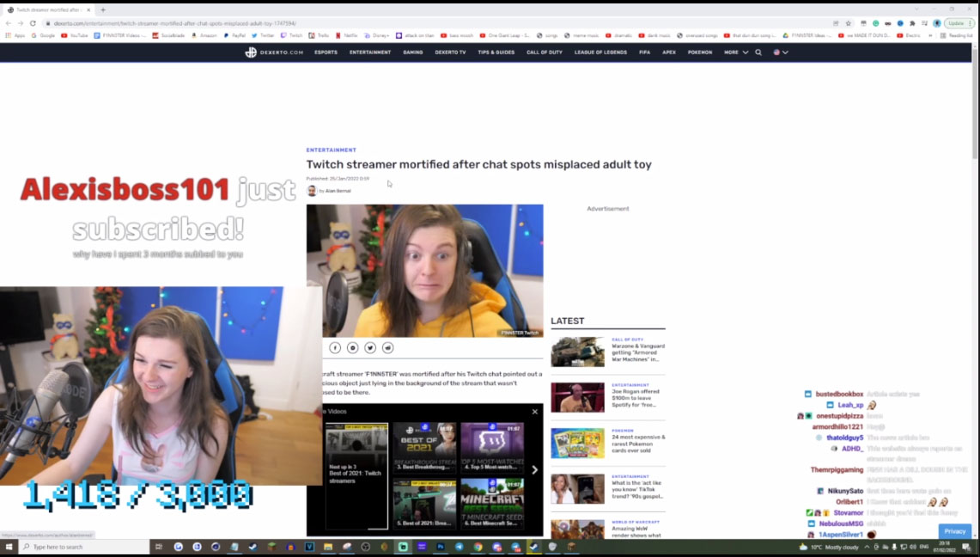Open the ENTERTAINMENT navigation section
Image resolution: width=980 pixels, height=557 pixels.
coord(370,52)
